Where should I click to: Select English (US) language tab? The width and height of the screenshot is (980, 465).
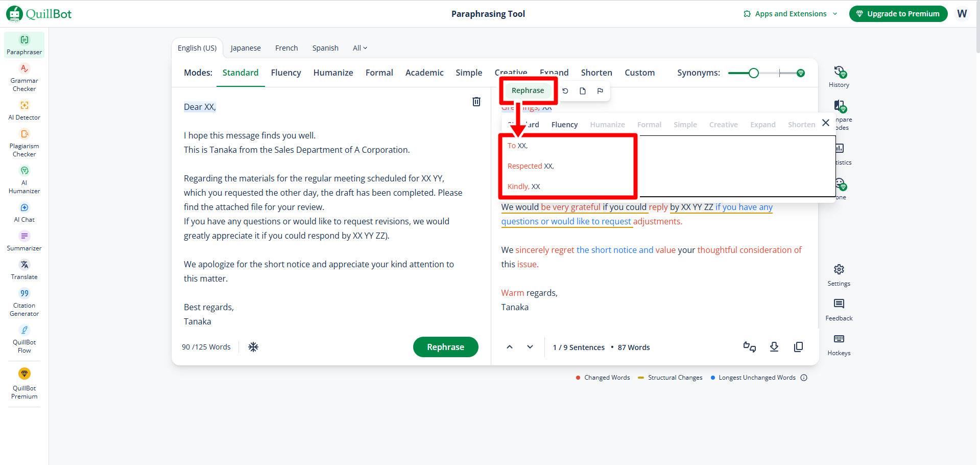point(197,48)
